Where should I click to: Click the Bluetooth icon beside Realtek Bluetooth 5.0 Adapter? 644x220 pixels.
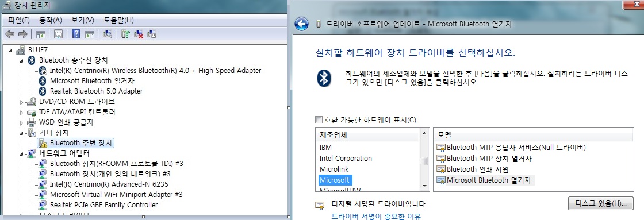pyautogui.click(x=43, y=91)
